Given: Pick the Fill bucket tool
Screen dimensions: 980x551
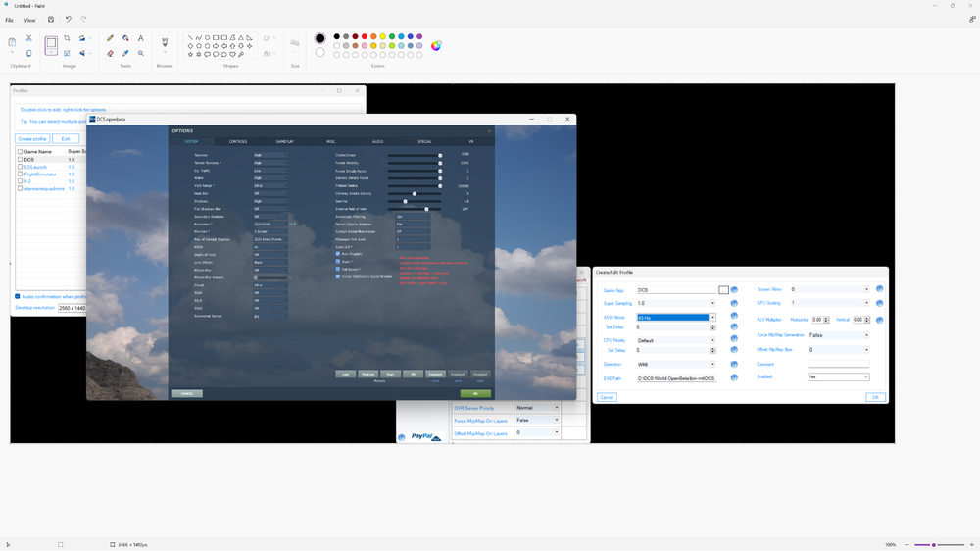Looking at the screenshot, I should pyautogui.click(x=125, y=38).
